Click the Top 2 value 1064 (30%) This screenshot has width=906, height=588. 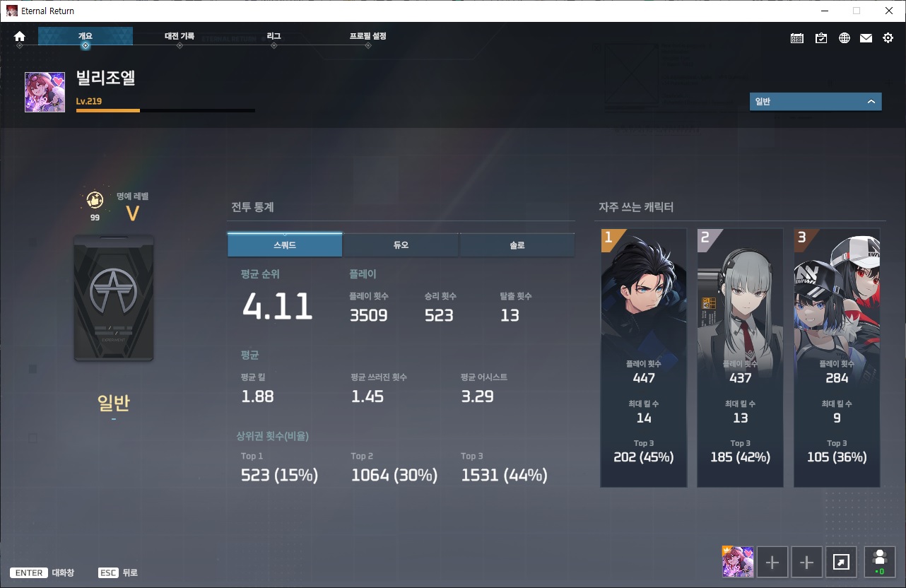pyautogui.click(x=394, y=476)
